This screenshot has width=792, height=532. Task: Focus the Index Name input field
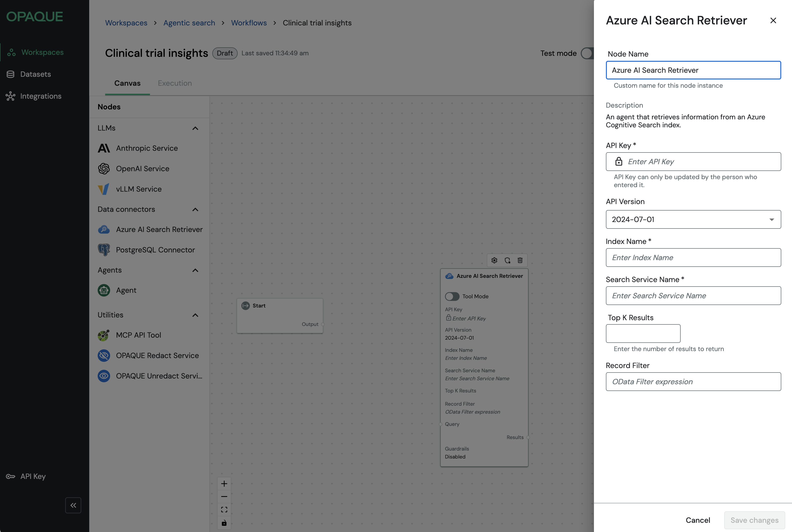[693, 257]
